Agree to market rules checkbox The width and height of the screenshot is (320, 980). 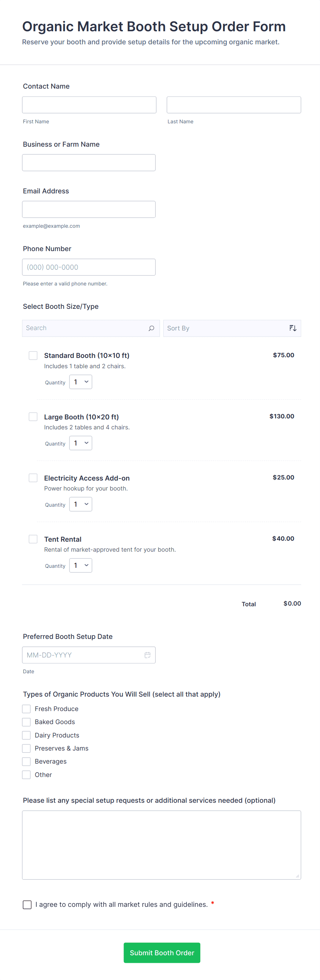click(27, 904)
